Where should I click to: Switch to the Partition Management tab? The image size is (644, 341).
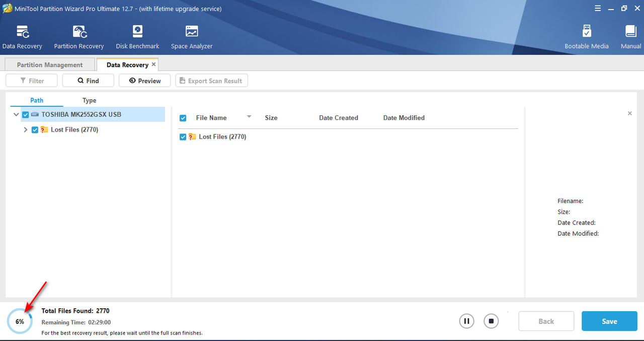(x=50, y=64)
